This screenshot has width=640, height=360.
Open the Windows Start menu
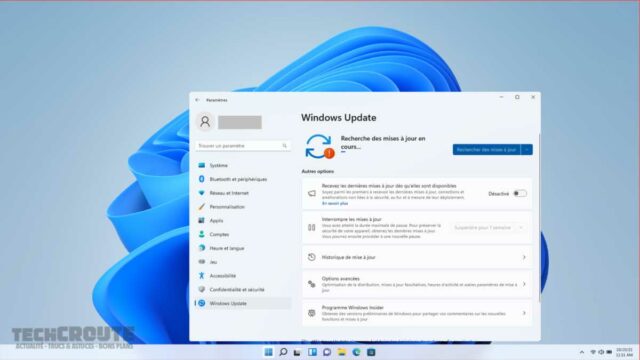point(268,352)
